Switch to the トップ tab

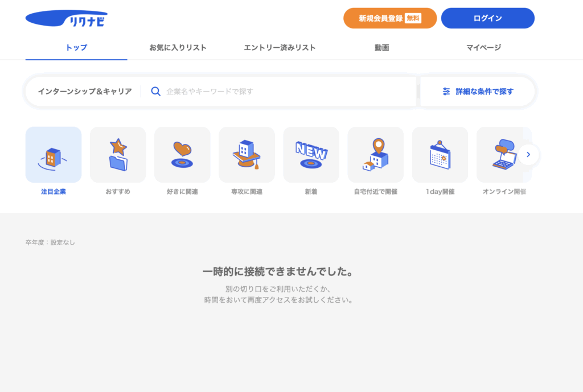pyautogui.click(x=76, y=48)
